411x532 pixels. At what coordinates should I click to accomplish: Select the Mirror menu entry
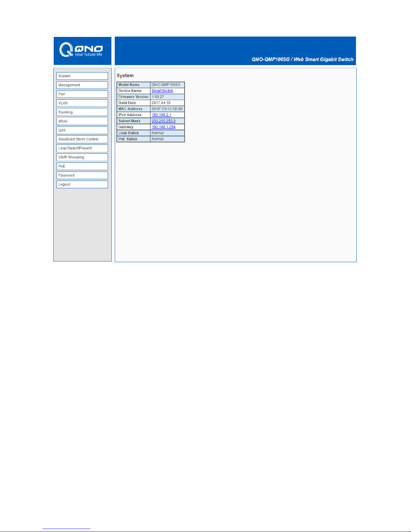tap(82, 122)
